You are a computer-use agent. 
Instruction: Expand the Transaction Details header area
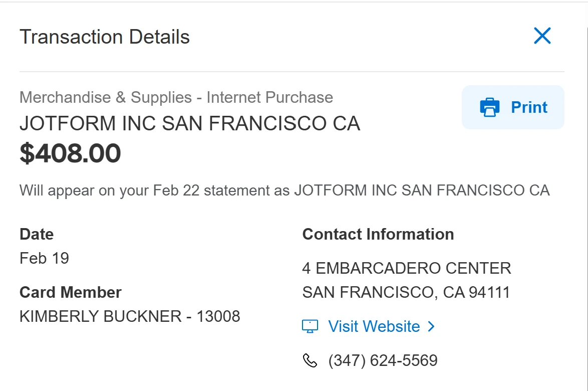coord(105,37)
